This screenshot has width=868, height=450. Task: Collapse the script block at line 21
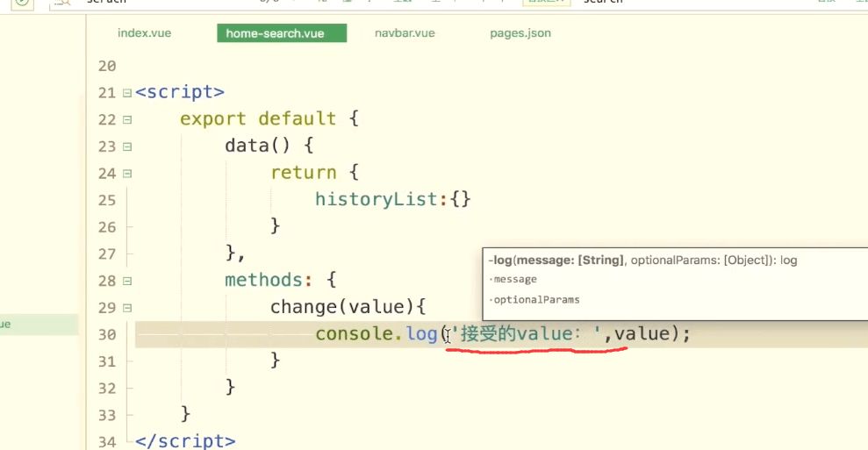pos(127,93)
